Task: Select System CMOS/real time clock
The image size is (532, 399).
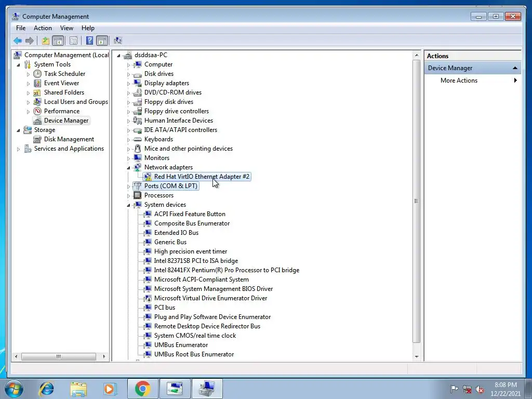Action: click(x=195, y=336)
